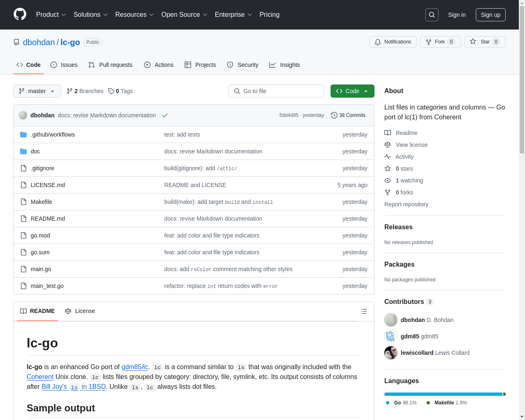Open lewiscollard's avatar
The height and width of the screenshot is (420, 525).
click(x=391, y=353)
